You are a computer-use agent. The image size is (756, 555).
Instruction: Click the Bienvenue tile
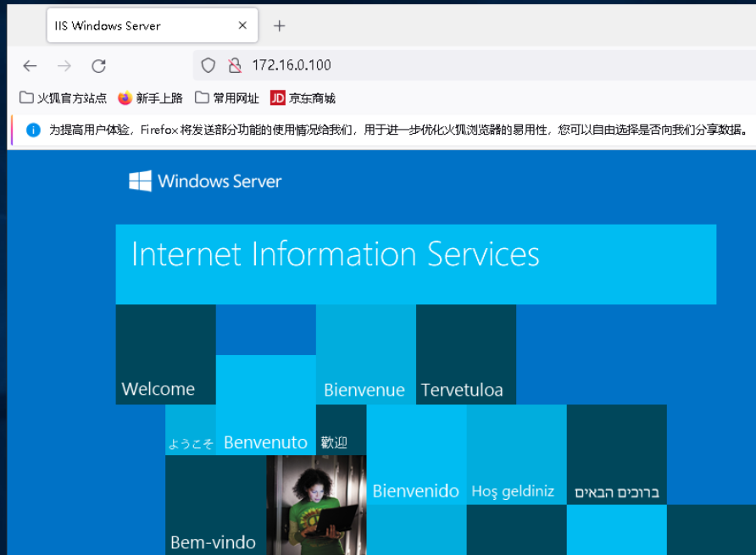pyautogui.click(x=365, y=354)
